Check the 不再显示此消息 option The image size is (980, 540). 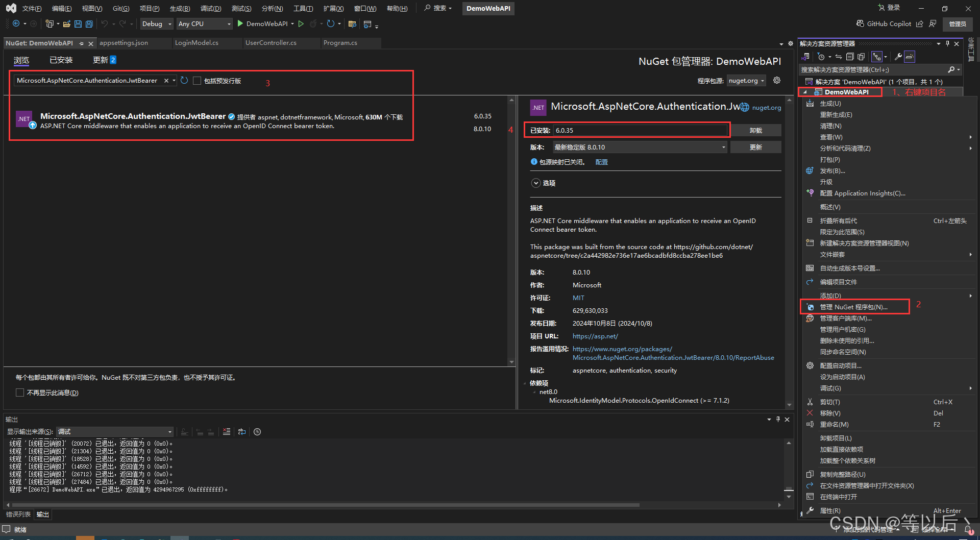click(x=20, y=392)
